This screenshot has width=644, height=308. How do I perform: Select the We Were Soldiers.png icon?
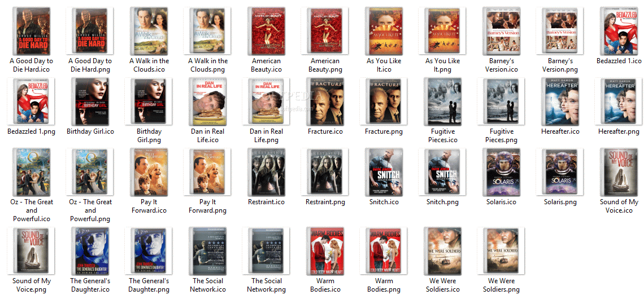pos(502,251)
